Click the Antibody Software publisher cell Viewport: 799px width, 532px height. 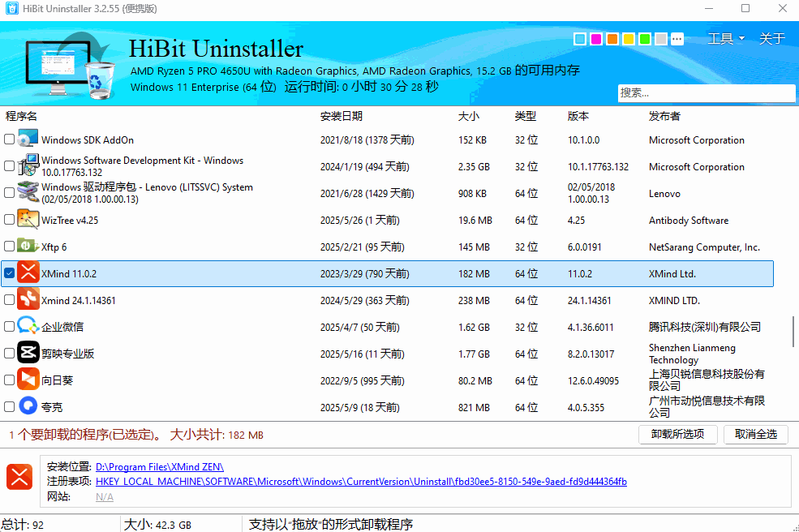click(x=689, y=220)
